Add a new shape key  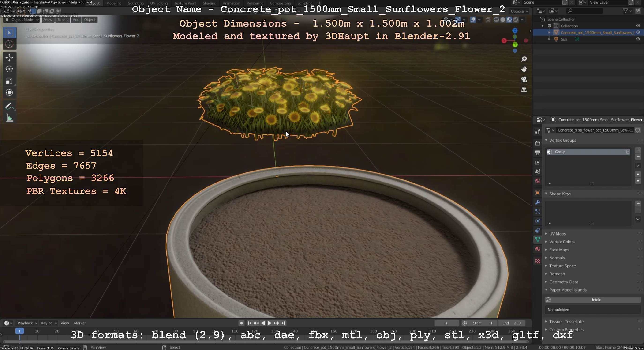pos(638,203)
